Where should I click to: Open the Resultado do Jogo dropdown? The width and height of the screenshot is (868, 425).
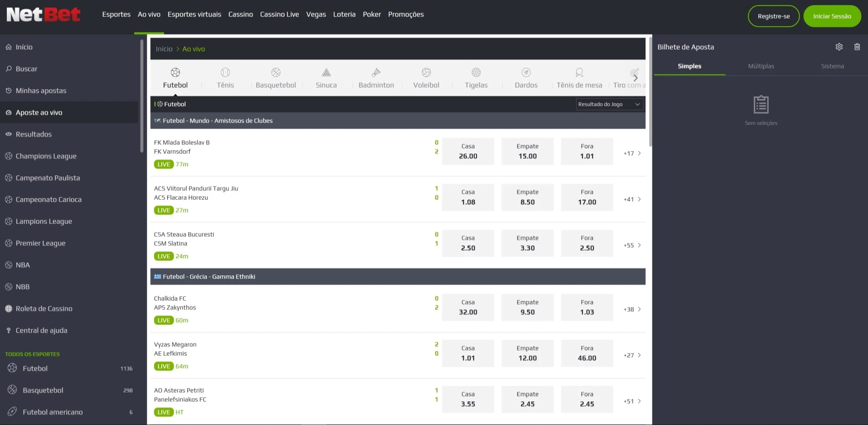tap(610, 104)
